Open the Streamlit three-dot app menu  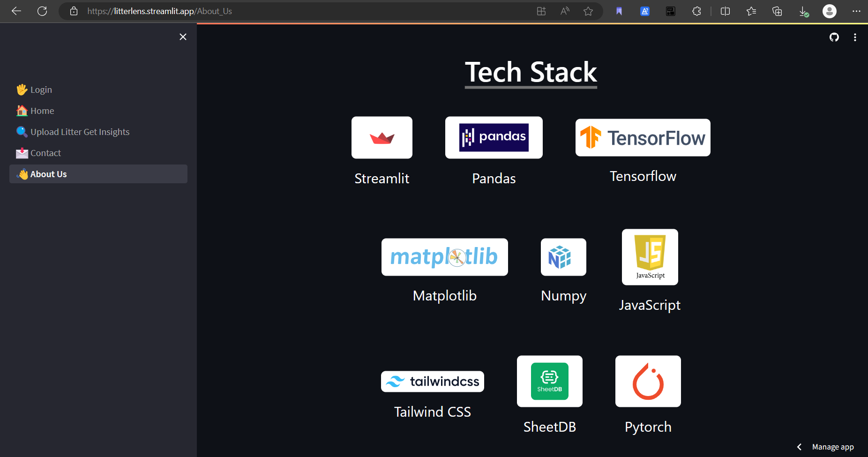[855, 37]
